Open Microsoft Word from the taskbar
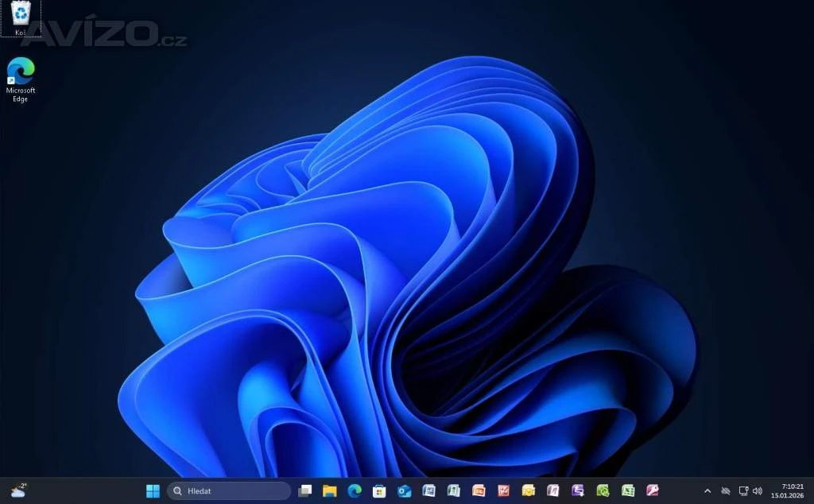This screenshot has width=814, height=504. 429,491
